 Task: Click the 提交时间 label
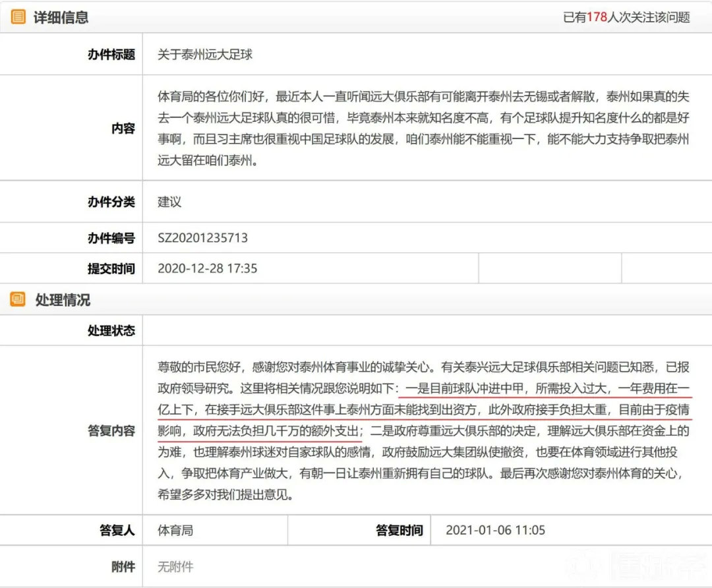111,268
